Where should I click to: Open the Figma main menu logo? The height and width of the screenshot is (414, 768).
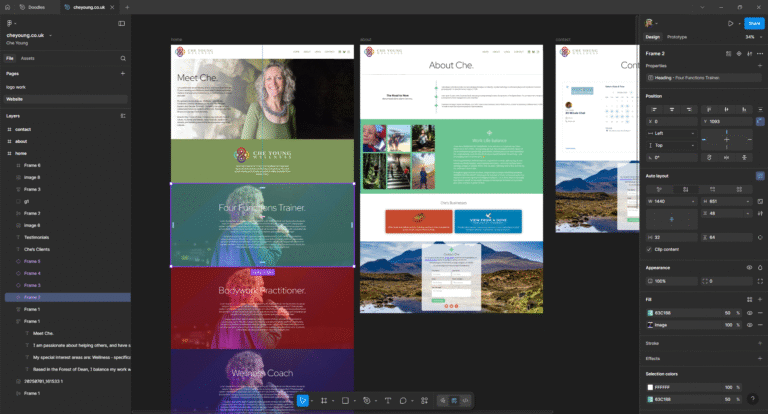(9, 23)
